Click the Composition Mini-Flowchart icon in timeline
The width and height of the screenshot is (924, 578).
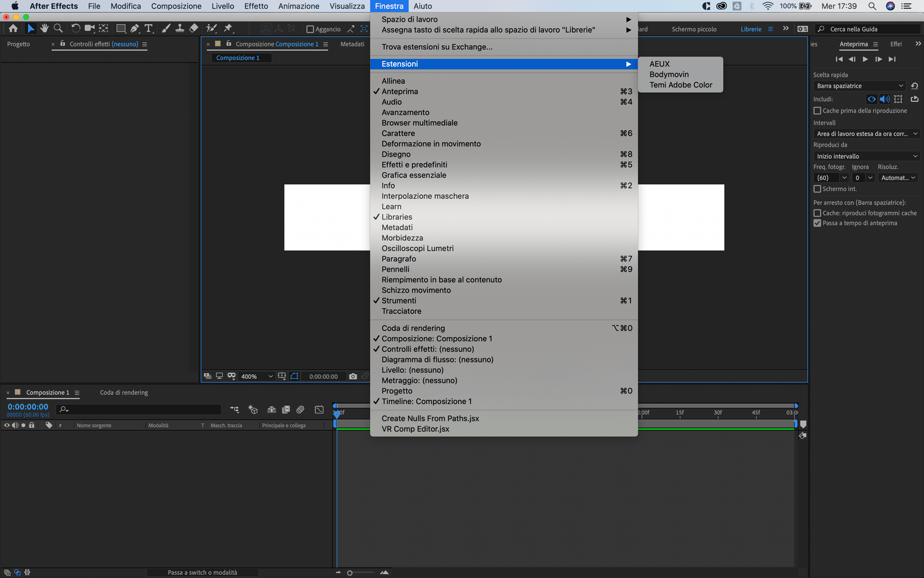click(235, 409)
